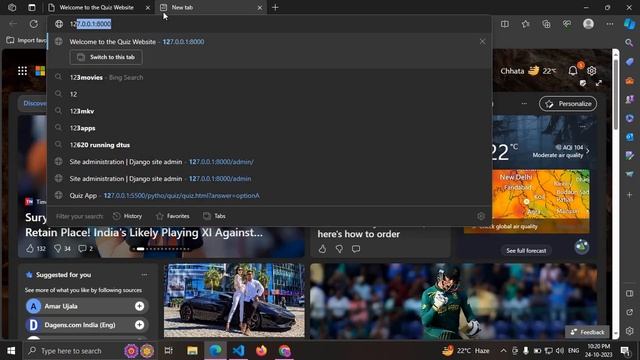The width and height of the screenshot is (640, 360).
Task: Open the profile avatar icon
Action: tap(588, 24)
